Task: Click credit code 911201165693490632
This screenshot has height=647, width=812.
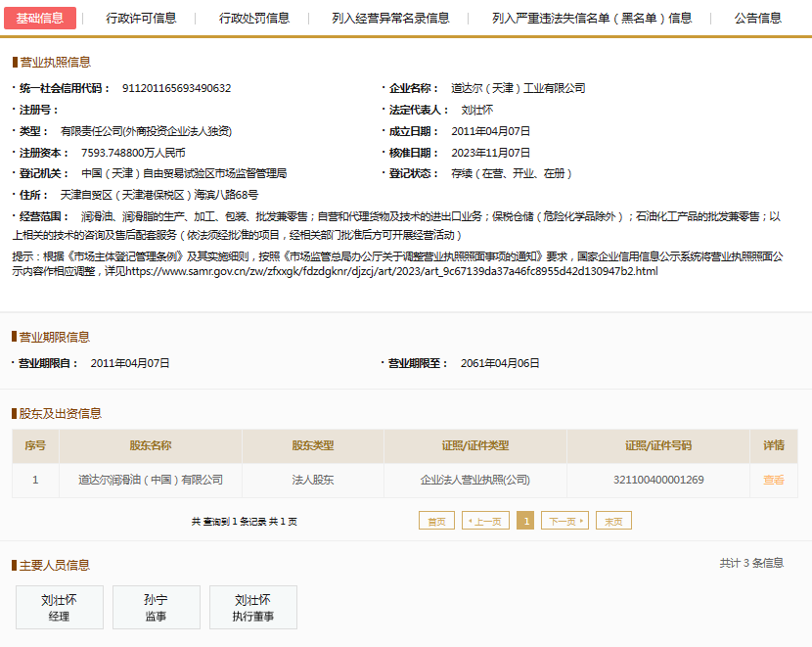Action: [x=177, y=88]
